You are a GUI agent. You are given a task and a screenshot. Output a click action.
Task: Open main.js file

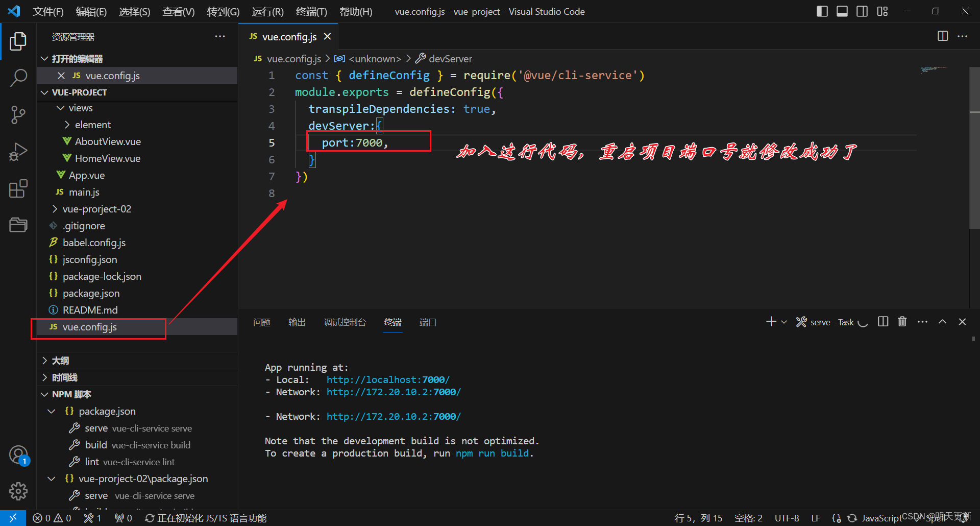coord(84,192)
